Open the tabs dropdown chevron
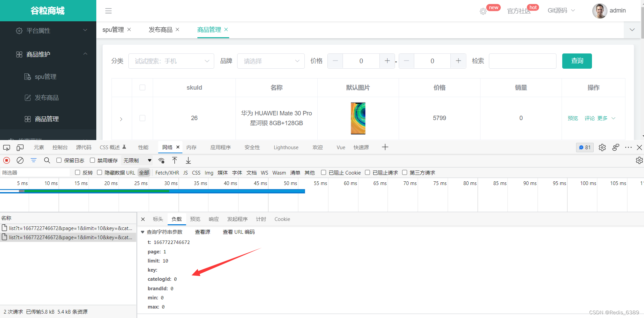This screenshot has width=644, height=318. 632,30
